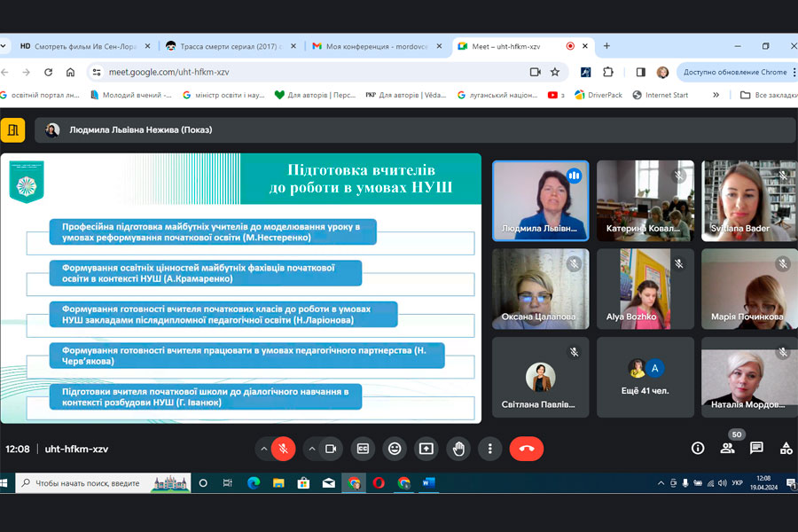
Task: Expand the microphone audio settings arrow
Action: [x=263, y=449]
